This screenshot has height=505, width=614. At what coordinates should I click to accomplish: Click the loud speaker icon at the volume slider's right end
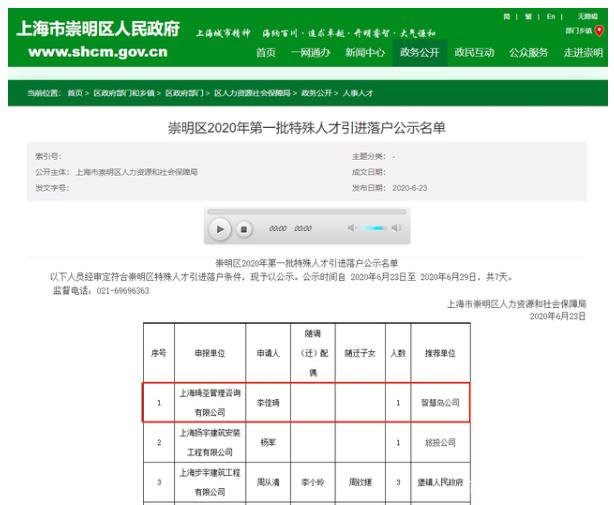[x=396, y=228]
